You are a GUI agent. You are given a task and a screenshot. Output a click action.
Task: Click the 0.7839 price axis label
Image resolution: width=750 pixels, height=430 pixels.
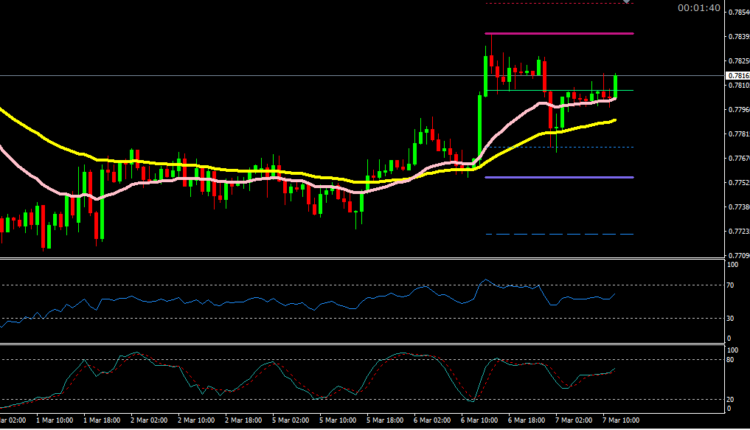(x=738, y=37)
